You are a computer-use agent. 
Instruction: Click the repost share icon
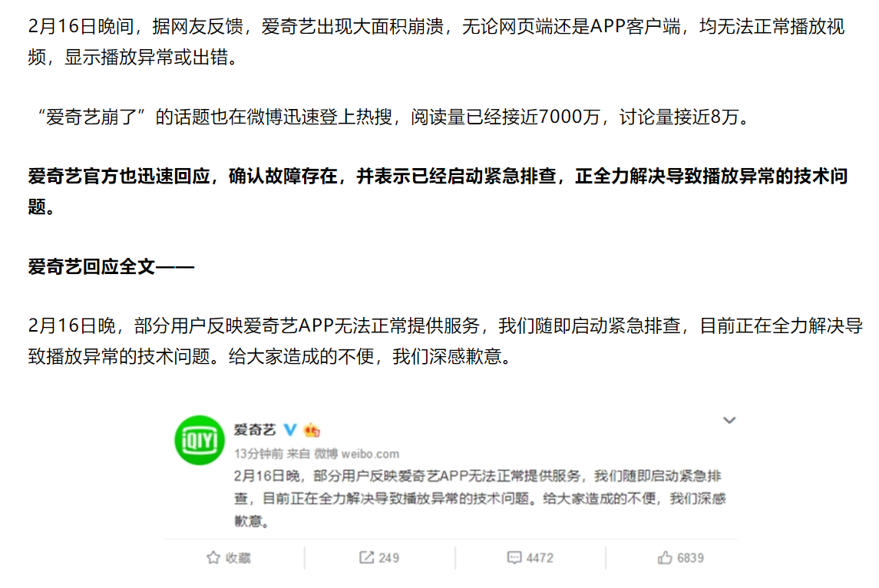tap(366, 557)
